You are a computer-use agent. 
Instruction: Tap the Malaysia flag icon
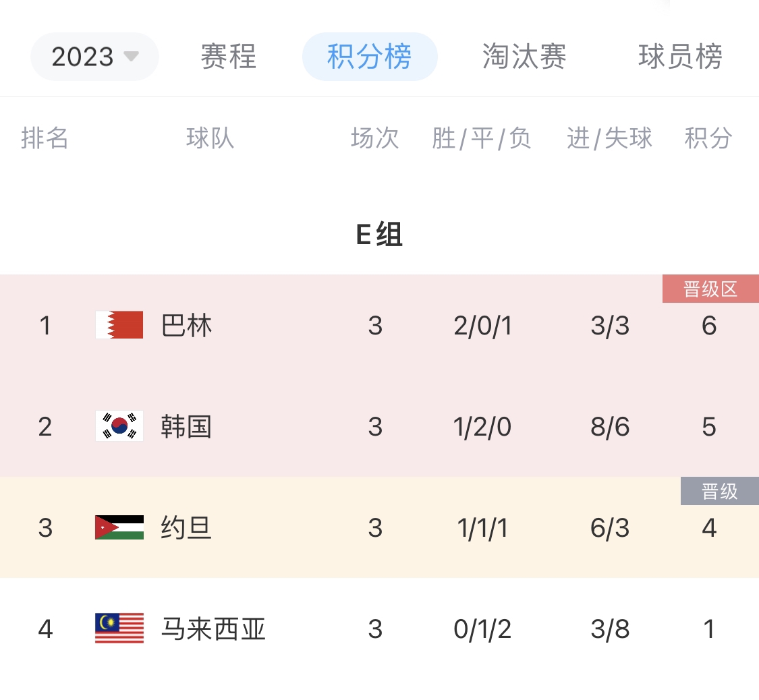119,628
